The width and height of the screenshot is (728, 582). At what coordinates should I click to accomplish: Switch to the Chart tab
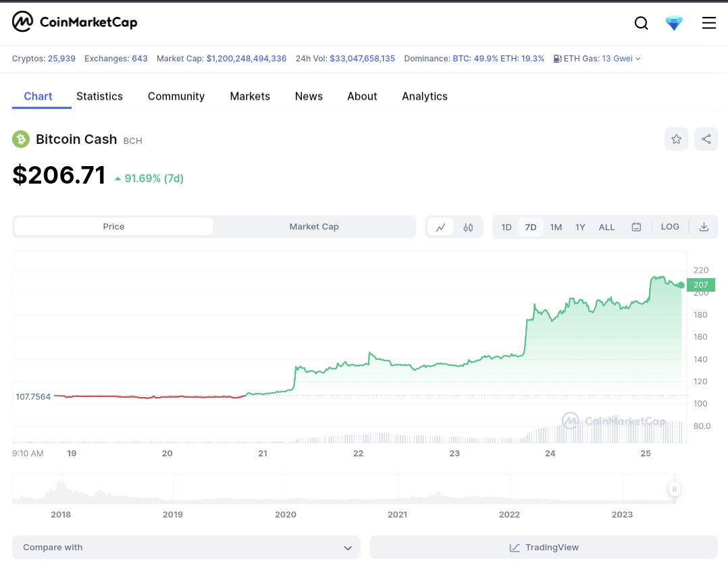click(38, 96)
